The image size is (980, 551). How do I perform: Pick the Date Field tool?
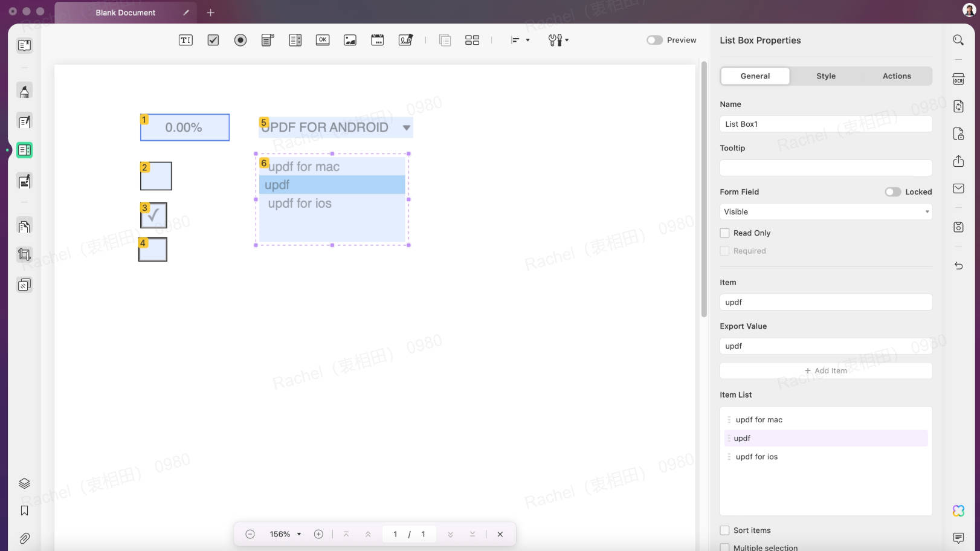click(x=378, y=40)
